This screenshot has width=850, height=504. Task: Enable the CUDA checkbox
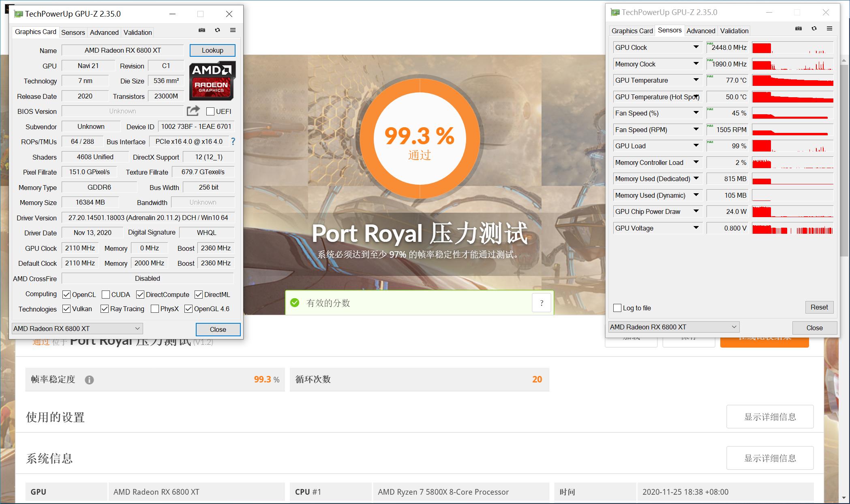pos(106,294)
